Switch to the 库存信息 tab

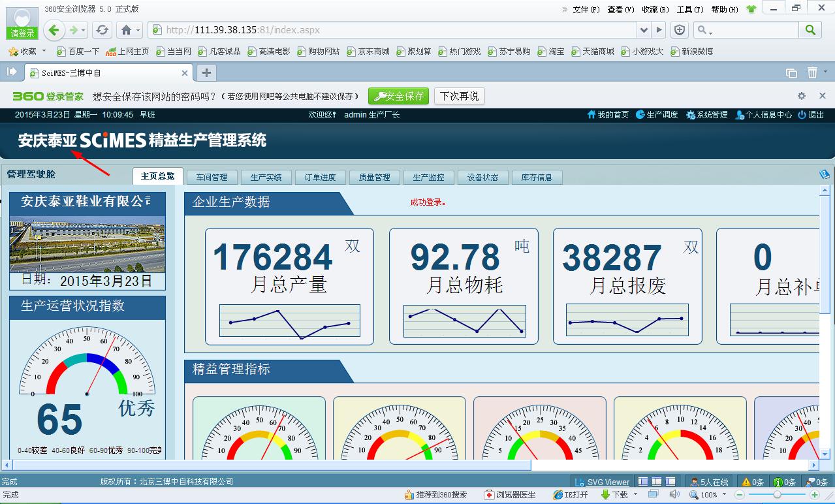pyautogui.click(x=537, y=177)
